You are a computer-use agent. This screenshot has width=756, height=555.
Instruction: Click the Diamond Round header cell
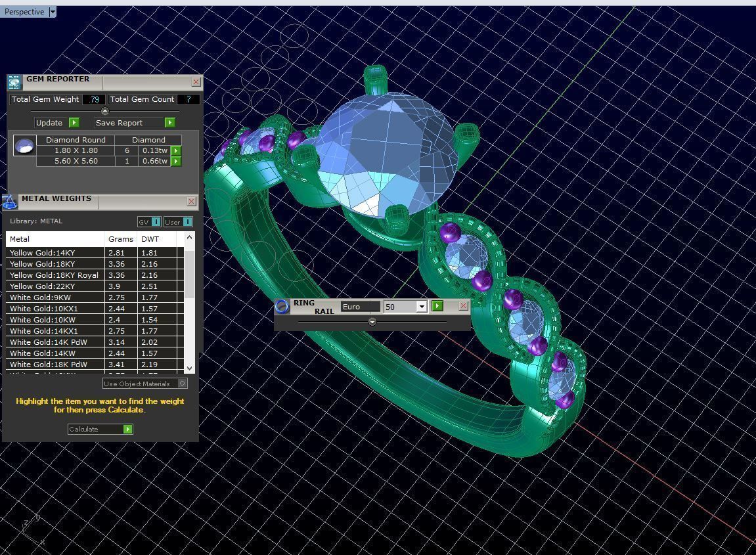(76, 140)
